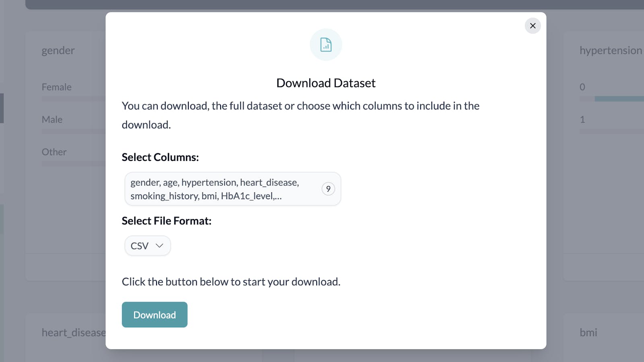Click the hypertension 0 distribution bar
The image size is (644, 362).
(x=619, y=99)
